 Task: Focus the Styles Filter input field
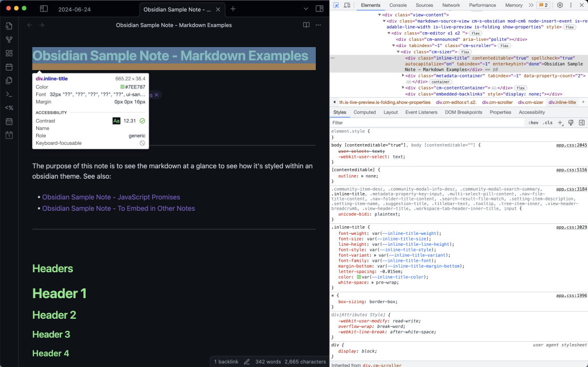(427, 123)
